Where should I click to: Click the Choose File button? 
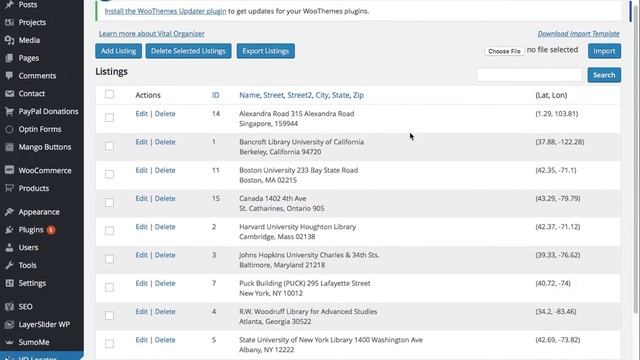pos(504,51)
